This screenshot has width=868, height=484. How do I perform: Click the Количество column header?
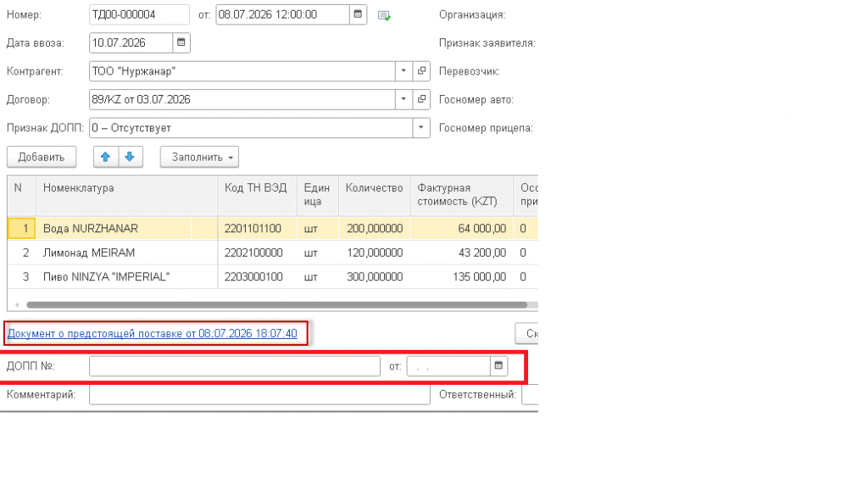click(x=374, y=196)
